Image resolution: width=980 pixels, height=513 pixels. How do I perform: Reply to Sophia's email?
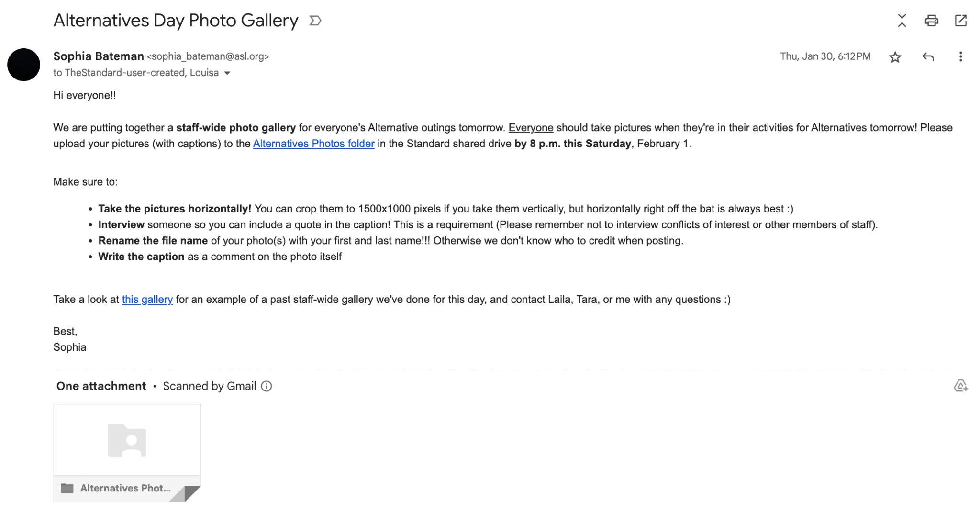(928, 57)
